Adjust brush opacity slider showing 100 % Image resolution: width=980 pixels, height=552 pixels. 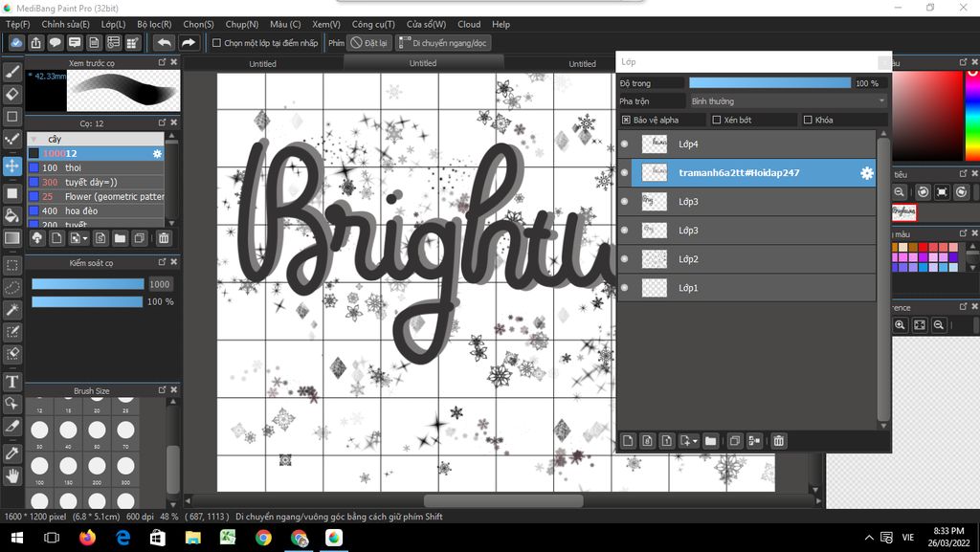point(87,301)
